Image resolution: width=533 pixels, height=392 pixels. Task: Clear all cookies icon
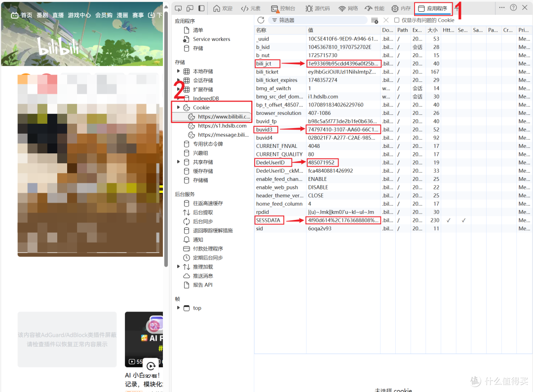(374, 20)
